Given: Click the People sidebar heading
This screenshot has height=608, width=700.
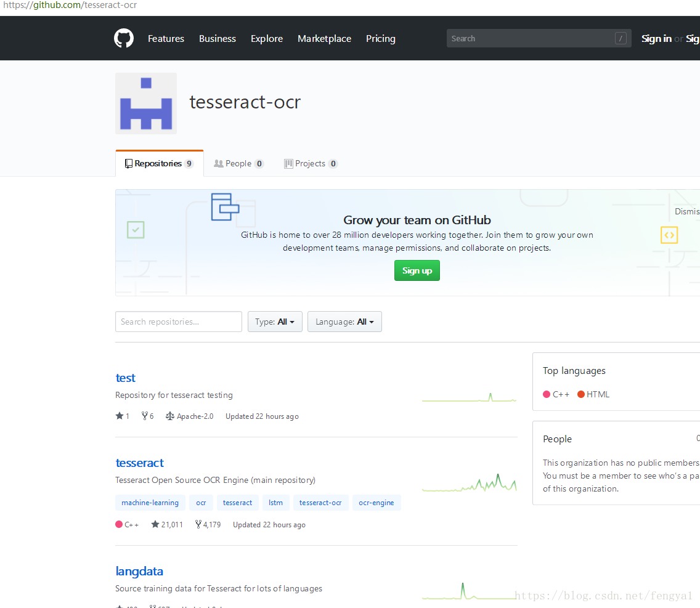Looking at the screenshot, I should 557,439.
